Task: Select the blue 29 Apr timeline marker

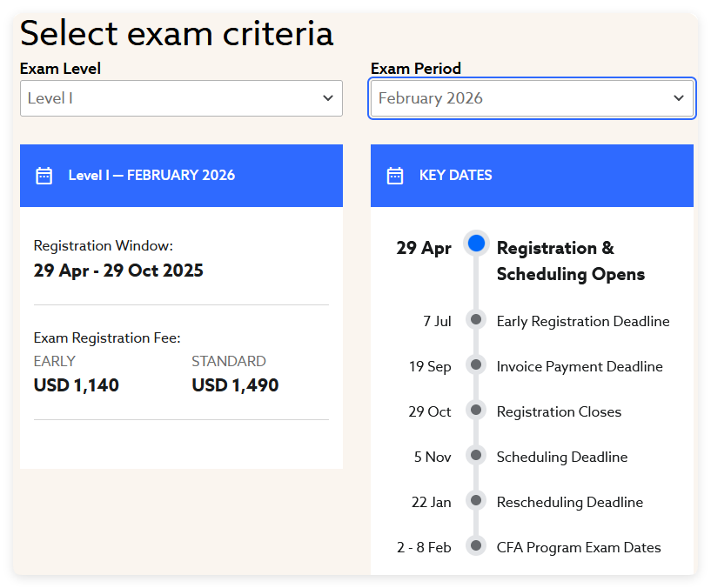Action: (476, 244)
